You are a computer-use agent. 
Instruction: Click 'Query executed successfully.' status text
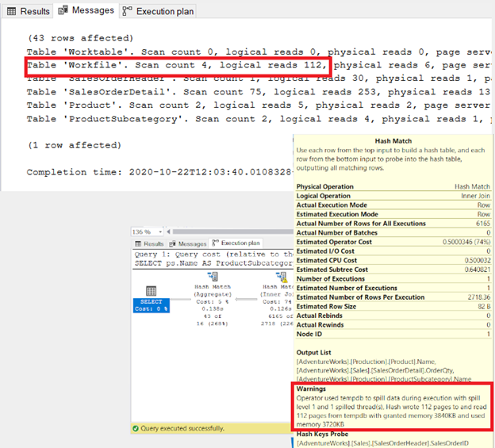tap(182, 428)
